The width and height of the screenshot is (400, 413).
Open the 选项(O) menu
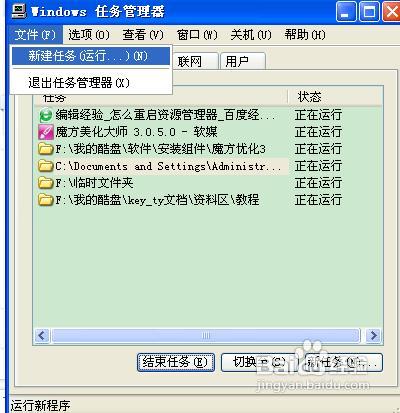(89, 35)
